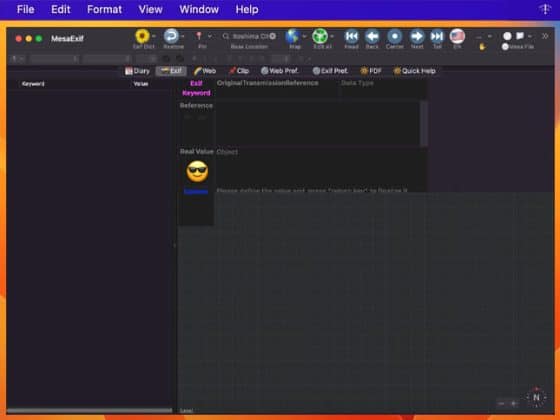Click the red Pin toolbar icon
Screen dimensions: 560x420
[199, 36]
